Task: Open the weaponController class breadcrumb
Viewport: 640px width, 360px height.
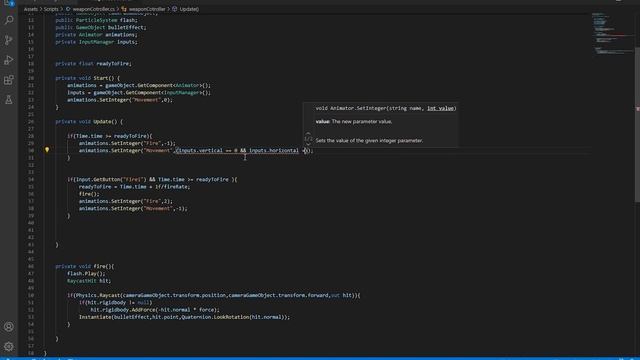Action: click(143, 9)
